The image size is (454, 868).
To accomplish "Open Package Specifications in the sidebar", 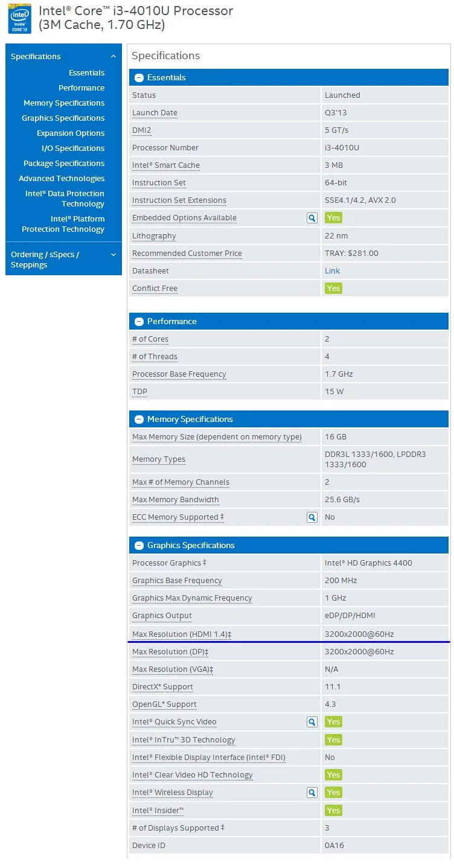I will tap(64, 164).
